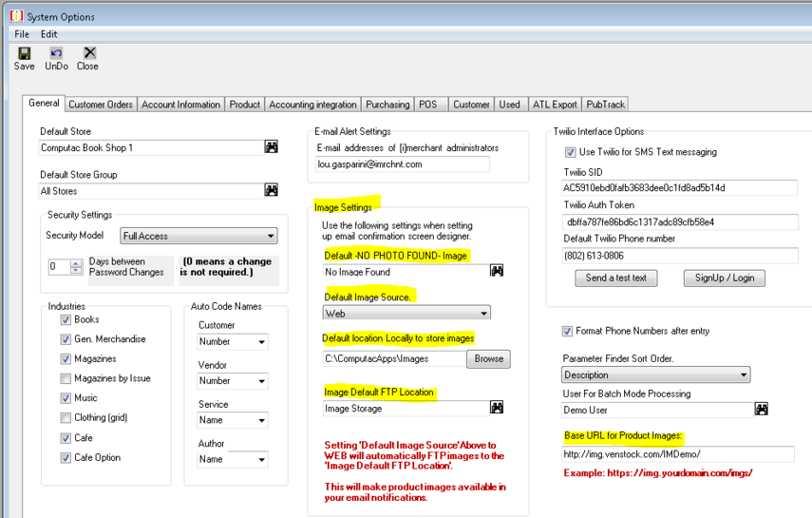Open Parameter Finder Sort Order dropdown

click(x=655, y=374)
